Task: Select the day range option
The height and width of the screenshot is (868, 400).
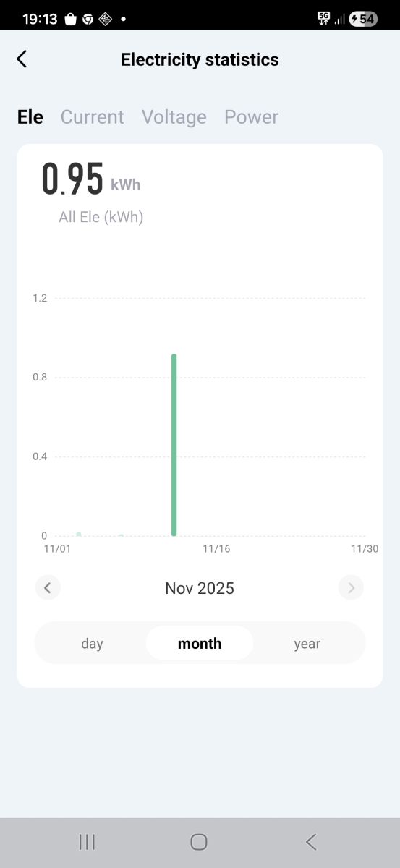Action: [92, 644]
